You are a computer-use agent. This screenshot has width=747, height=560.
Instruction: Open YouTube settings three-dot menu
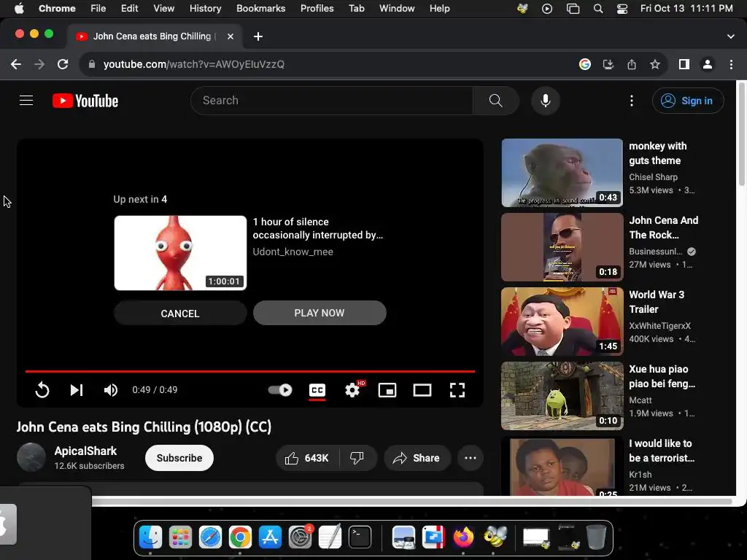pyautogui.click(x=632, y=101)
